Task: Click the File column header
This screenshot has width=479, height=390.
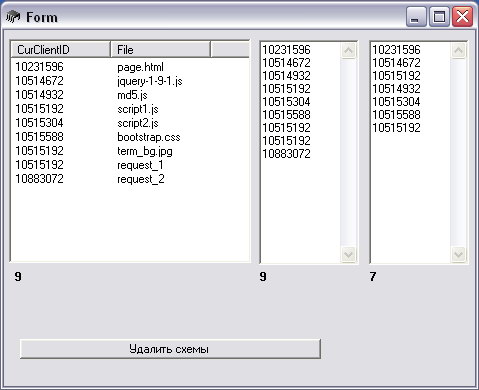Action: (x=160, y=50)
